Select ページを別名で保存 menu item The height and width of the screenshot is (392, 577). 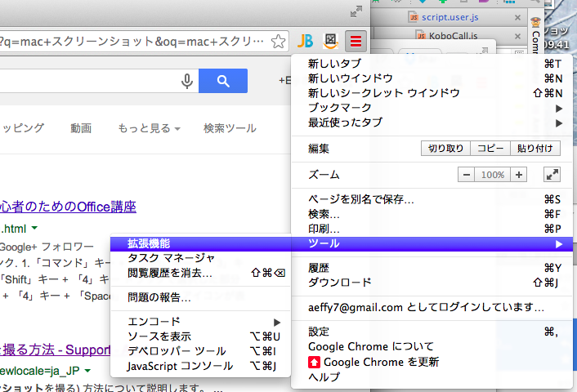pos(432,199)
